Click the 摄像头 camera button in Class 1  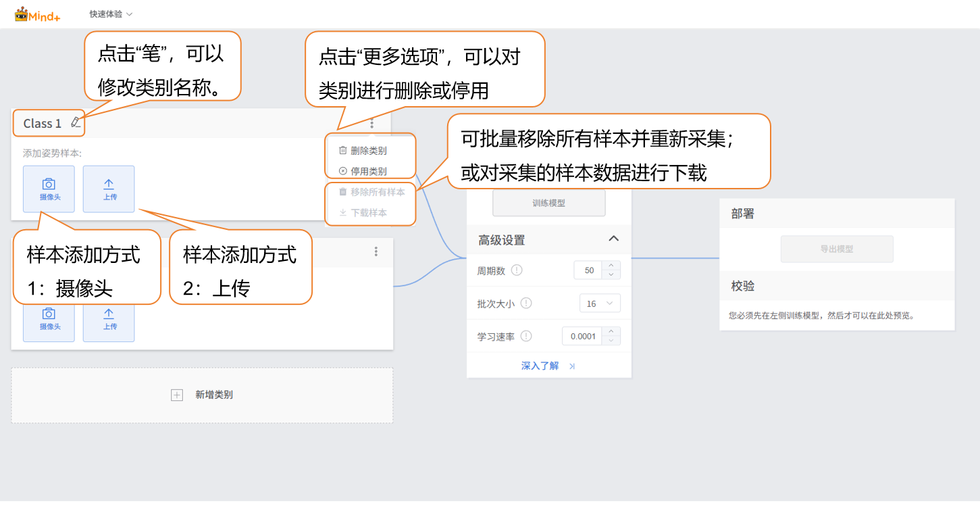coord(49,189)
